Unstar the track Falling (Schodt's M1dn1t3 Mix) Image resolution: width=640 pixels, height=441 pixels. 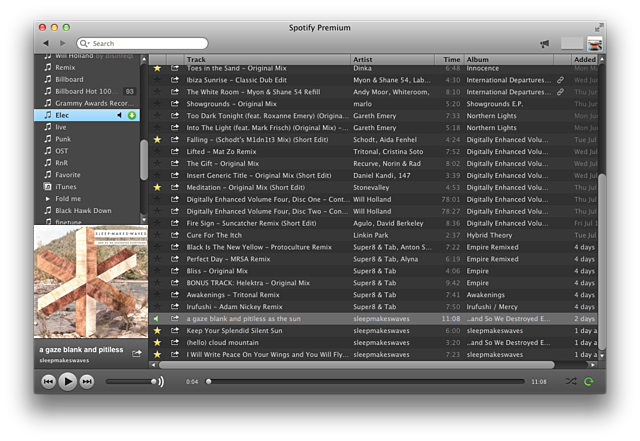click(x=157, y=140)
